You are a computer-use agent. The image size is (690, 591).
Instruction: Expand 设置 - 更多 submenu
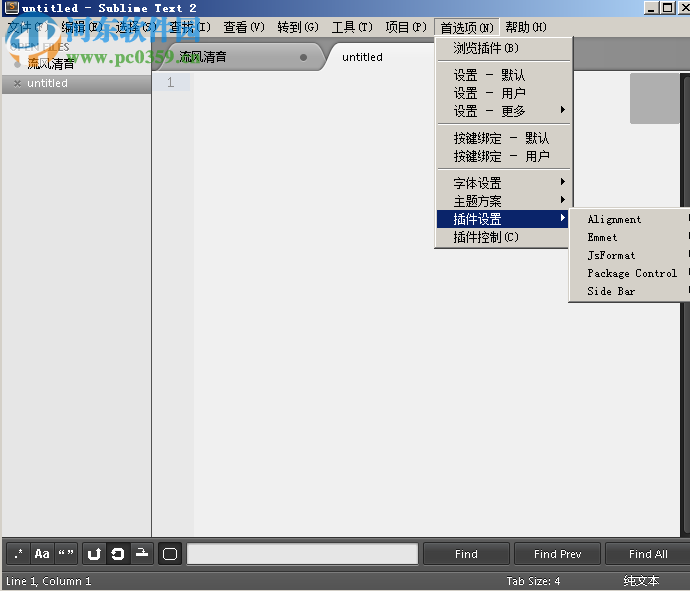point(503,111)
